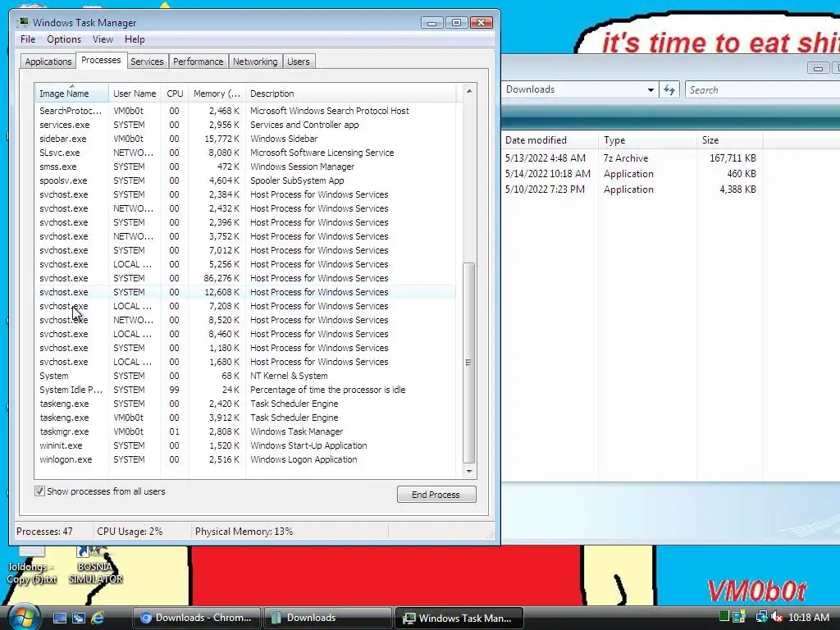Expand the Downloads address bar dropdown

651,89
